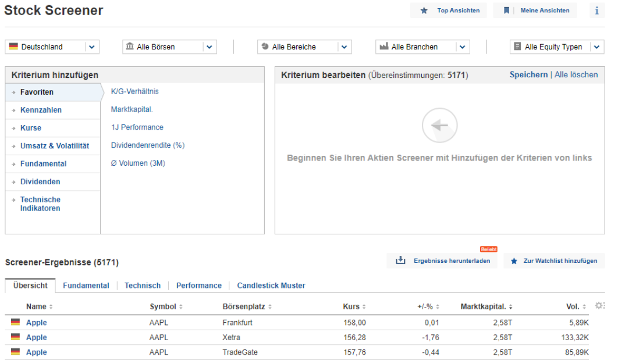Click the Speichern link

point(528,74)
